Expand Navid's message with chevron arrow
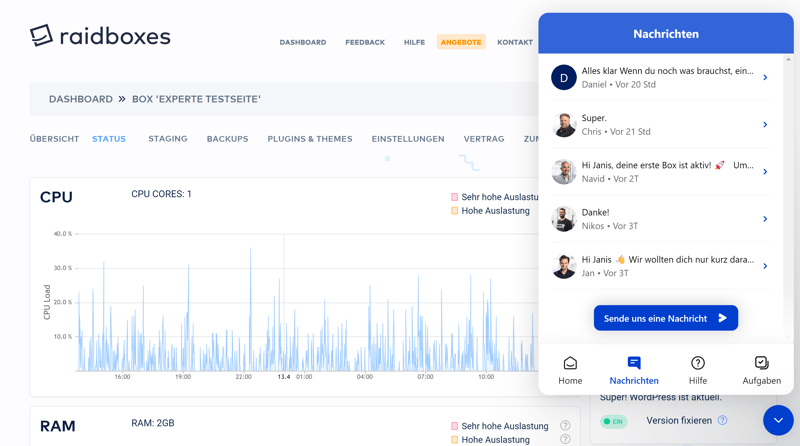The height and width of the screenshot is (446, 800). (x=765, y=172)
